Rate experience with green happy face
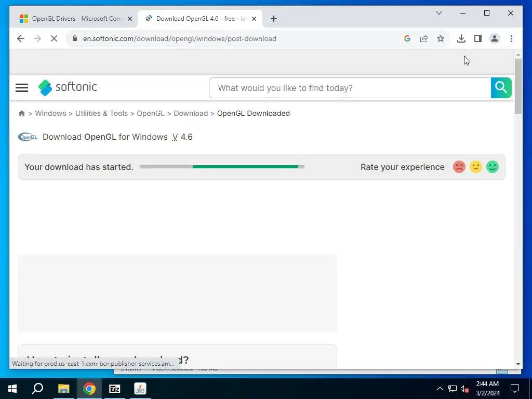This screenshot has height=399, width=532. click(x=493, y=167)
